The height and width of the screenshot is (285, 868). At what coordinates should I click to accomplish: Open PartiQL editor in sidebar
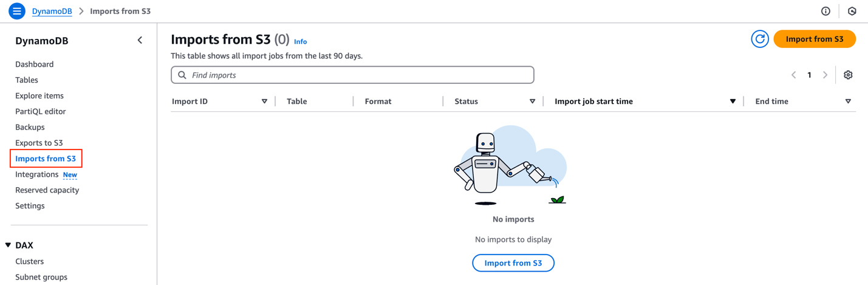coord(41,112)
